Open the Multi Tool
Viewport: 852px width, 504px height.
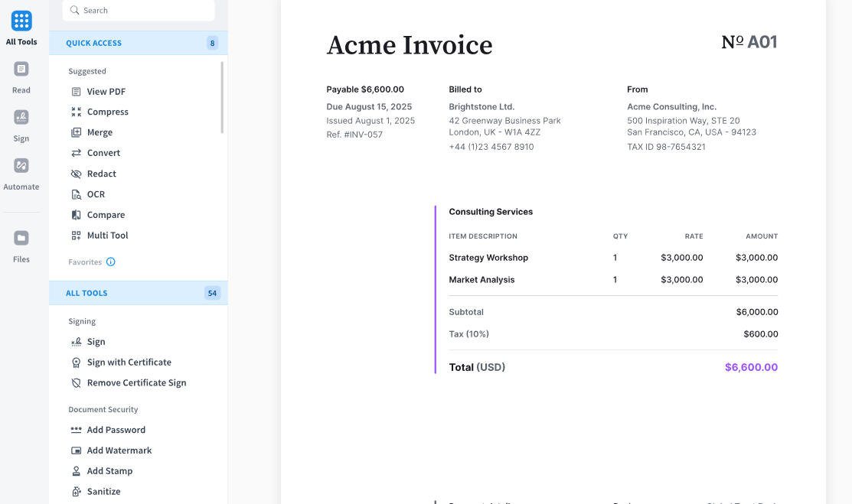click(x=107, y=236)
